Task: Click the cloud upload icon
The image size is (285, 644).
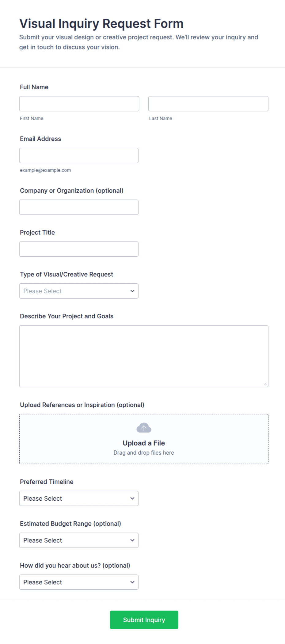Action: click(144, 428)
